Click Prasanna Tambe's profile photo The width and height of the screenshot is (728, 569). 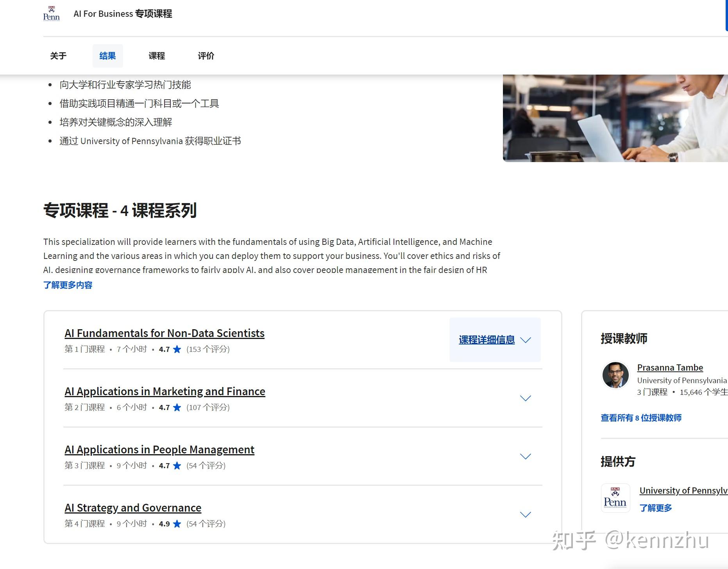coord(616,375)
